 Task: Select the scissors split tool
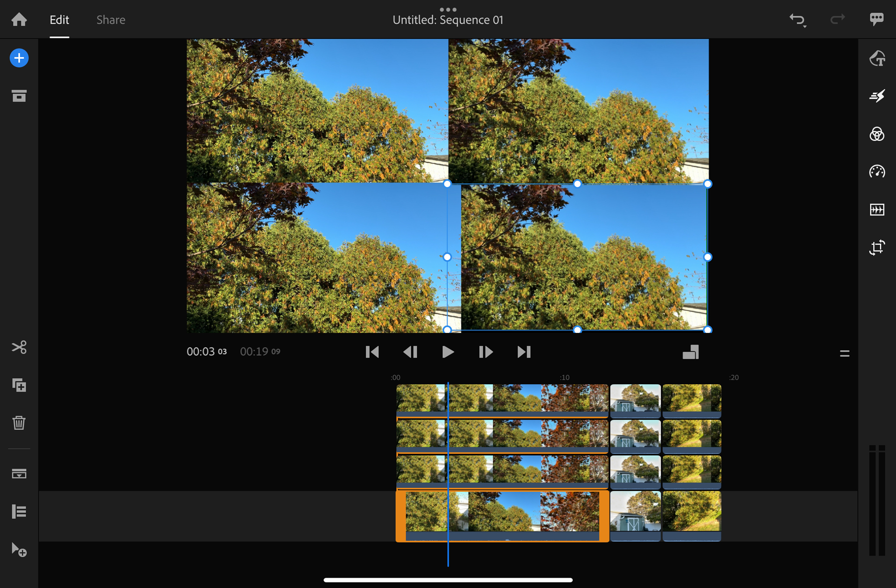coord(19,347)
